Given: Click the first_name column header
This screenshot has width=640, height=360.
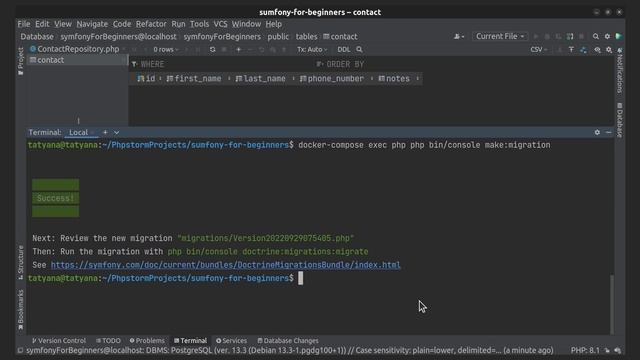Looking at the screenshot, I should click(194, 78).
